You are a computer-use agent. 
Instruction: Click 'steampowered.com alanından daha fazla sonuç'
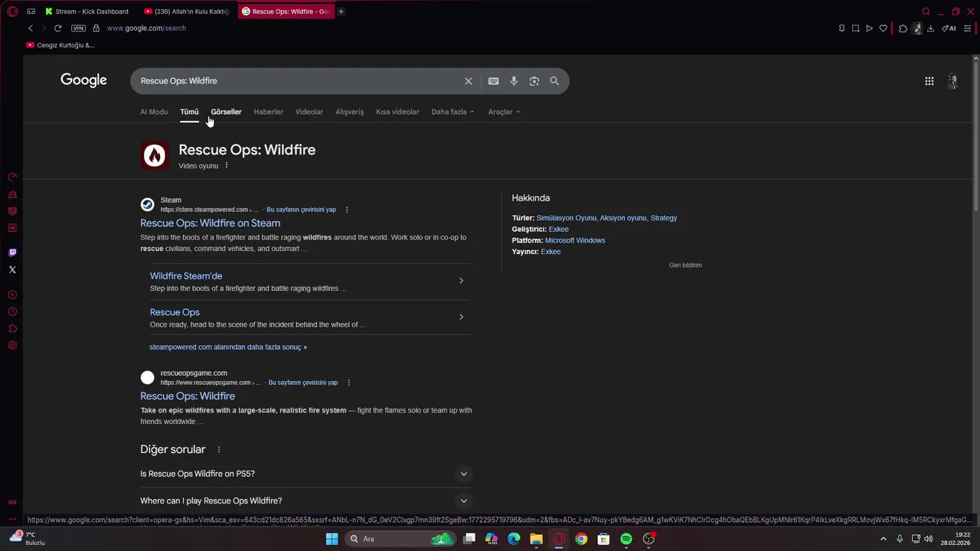[x=228, y=347]
